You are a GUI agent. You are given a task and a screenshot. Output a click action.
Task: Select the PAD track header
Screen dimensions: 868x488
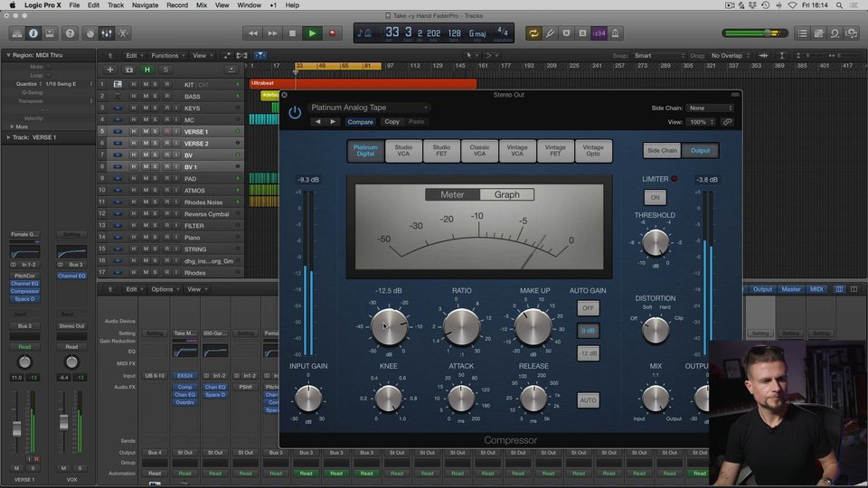coord(171,179)
